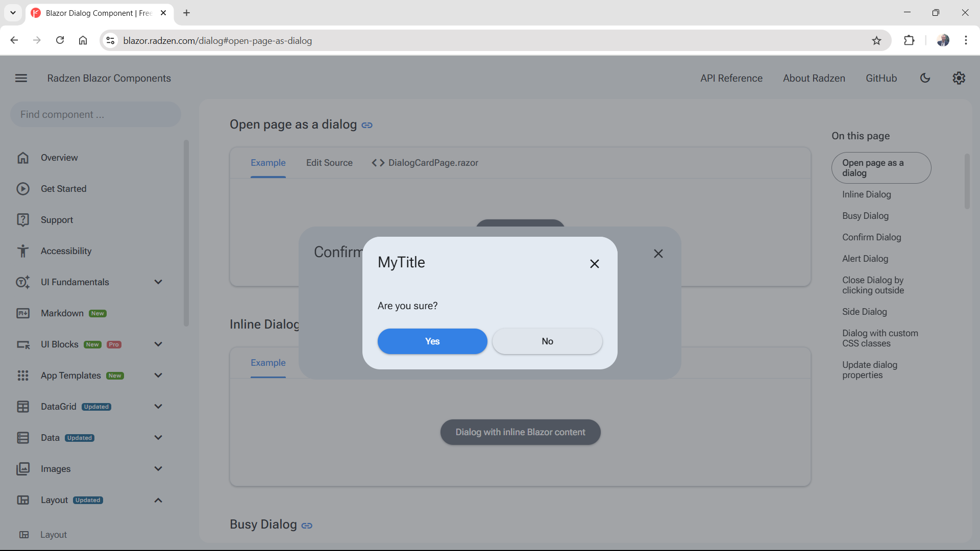Click Yes in the MyTitle dialog
Image resolution: width=980 pixels, height=551 pixels.
pyautogui.click(x=432, y=341)
